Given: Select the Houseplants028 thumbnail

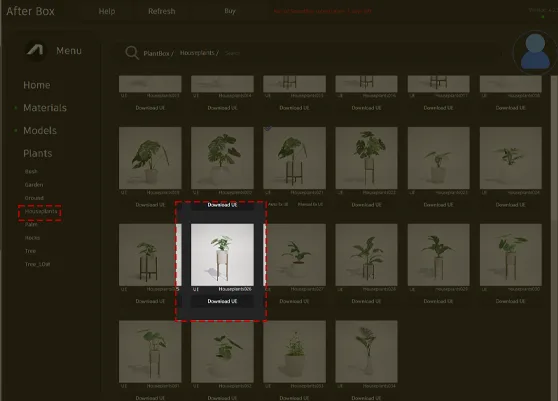Looking at the screenshot, I should [367, 255].
